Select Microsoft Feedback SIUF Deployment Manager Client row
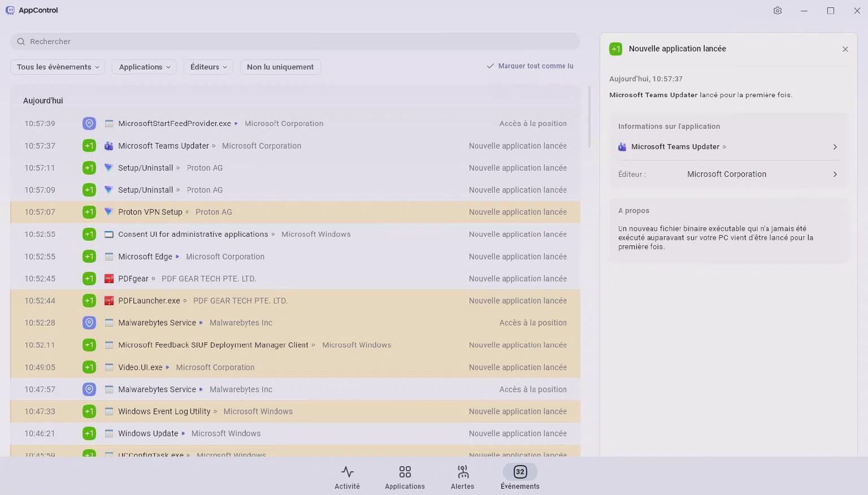The height and width of the screenshot is (495, 868). 295,345
